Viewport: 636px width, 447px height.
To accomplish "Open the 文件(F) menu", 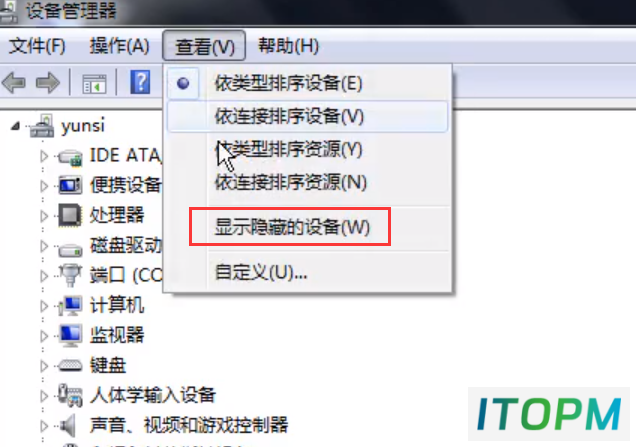I will (37, 45).
